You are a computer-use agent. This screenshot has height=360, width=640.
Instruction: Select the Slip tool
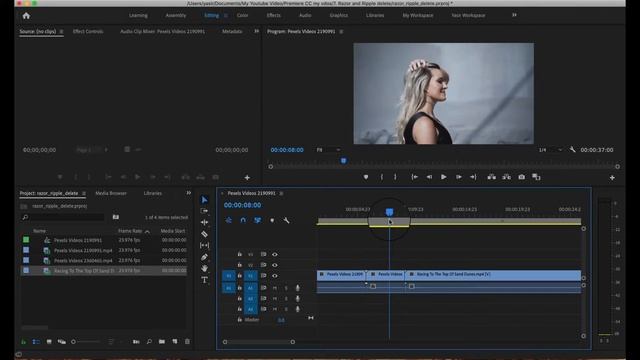coord(204,245)
